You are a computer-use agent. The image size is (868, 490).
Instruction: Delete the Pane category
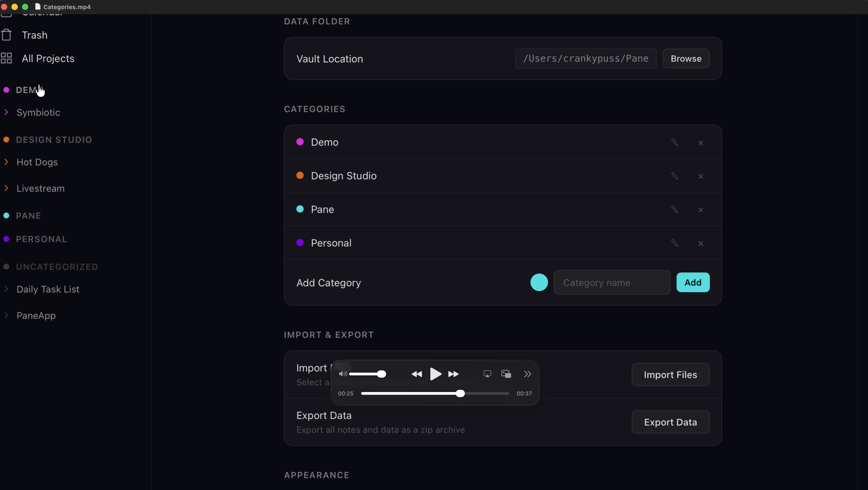tap(700, 210)
